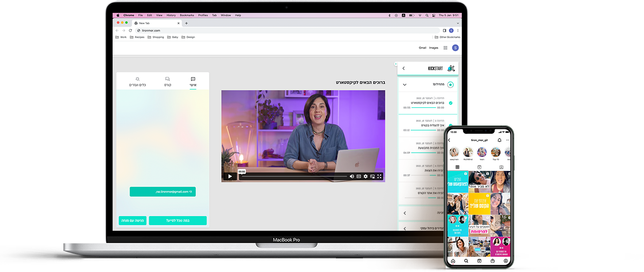
Task: Click the video progress bar to seek
Action: point(293,176)
